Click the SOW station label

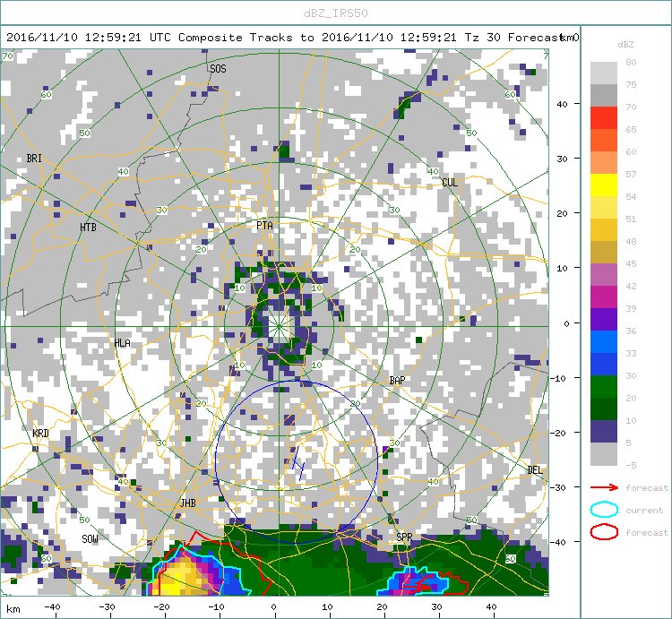90,539
